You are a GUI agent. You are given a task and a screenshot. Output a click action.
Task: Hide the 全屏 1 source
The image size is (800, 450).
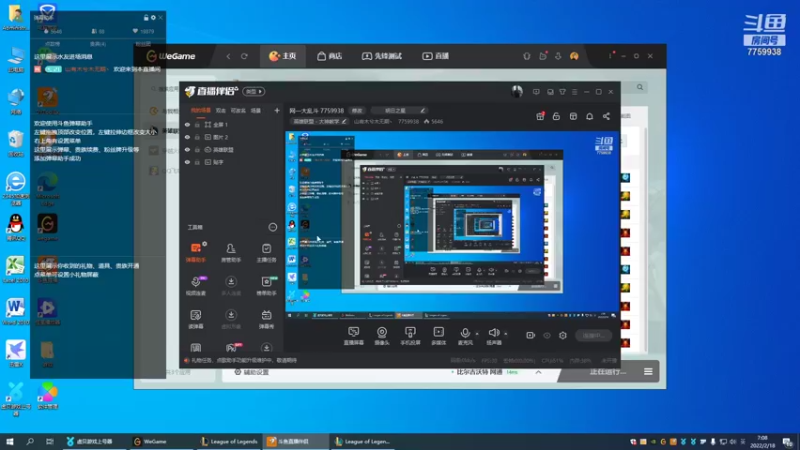coord(187,124)
